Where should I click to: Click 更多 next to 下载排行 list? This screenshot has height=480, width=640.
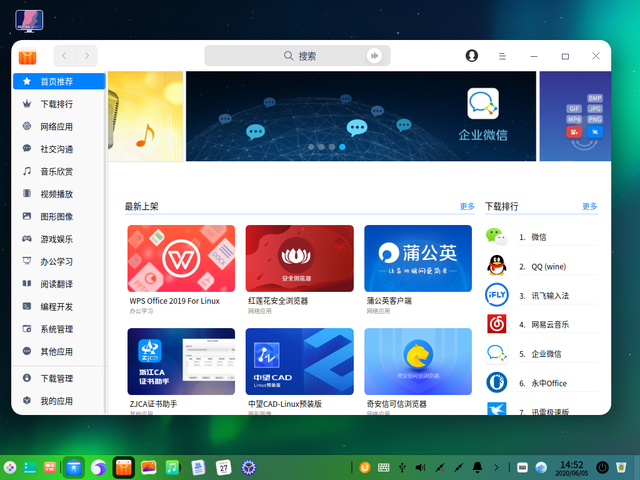coord(589,207)
